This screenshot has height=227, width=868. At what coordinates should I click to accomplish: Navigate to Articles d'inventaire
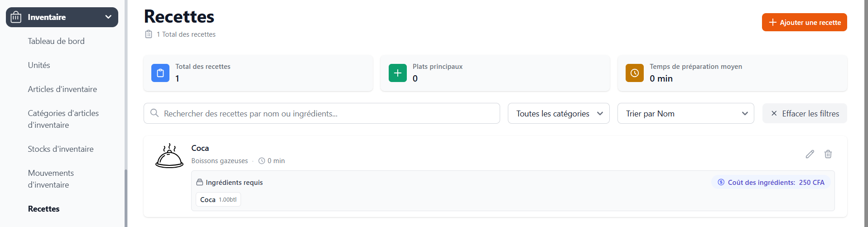[x=62, y=89]
